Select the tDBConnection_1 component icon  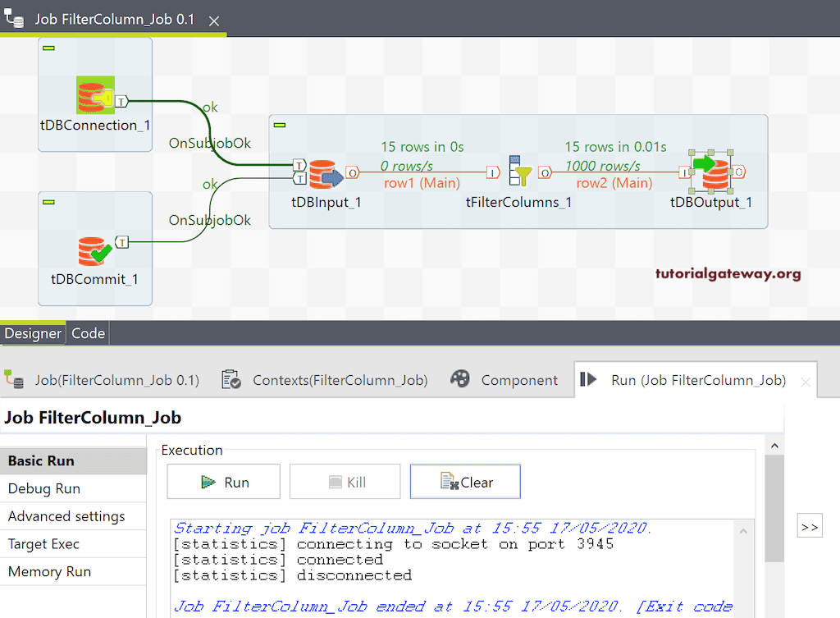[x=94, y=94]
